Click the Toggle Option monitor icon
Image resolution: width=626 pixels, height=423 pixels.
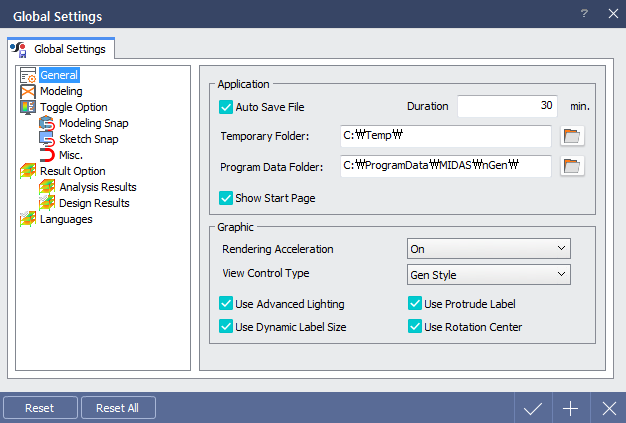(28, 107)
